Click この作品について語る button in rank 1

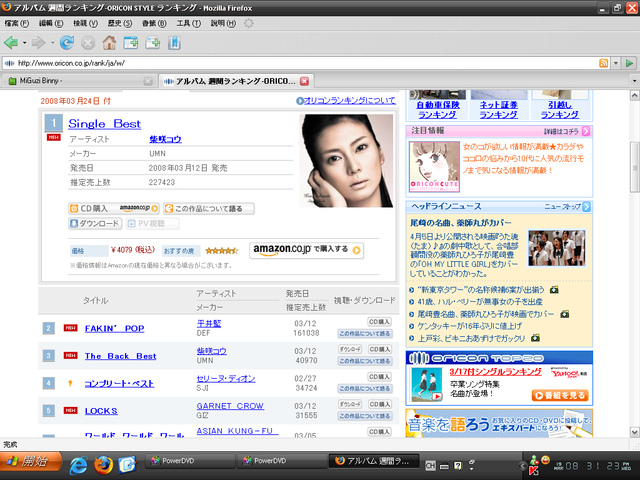pyautogui.click(x=209, y=209)
